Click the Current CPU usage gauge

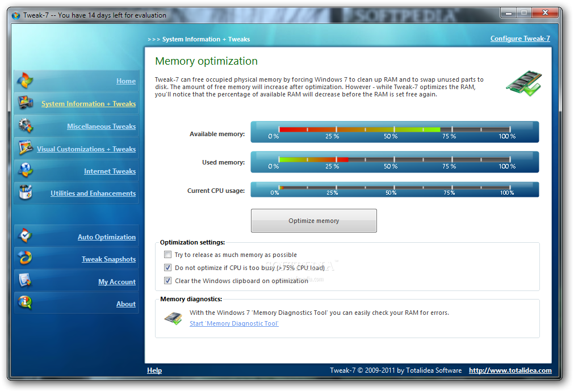tap(395, 189)
